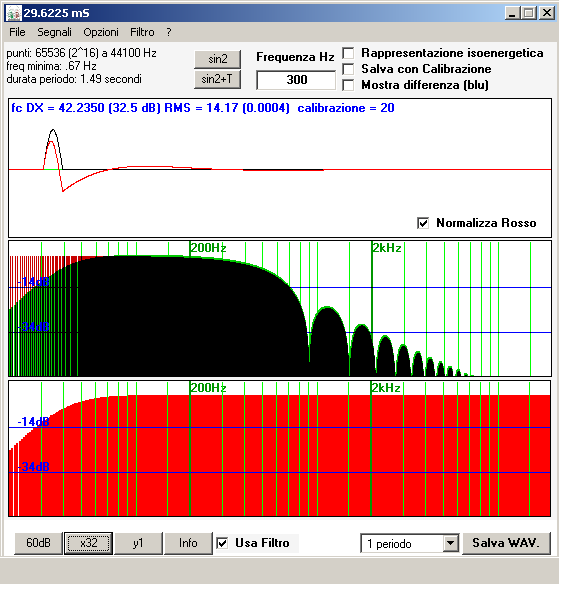Close the window

coord(547,14)
